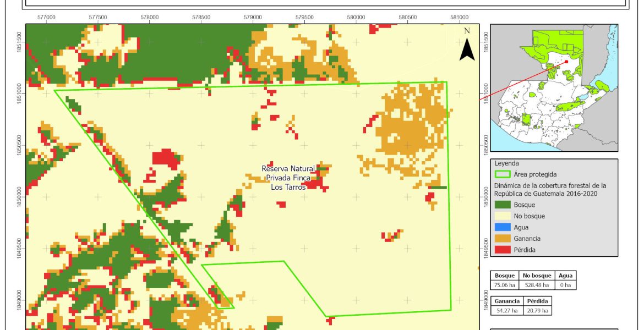Click the 54.27 ha Ganancia value cell
This screenshot has height=330, width=644.
505,311
